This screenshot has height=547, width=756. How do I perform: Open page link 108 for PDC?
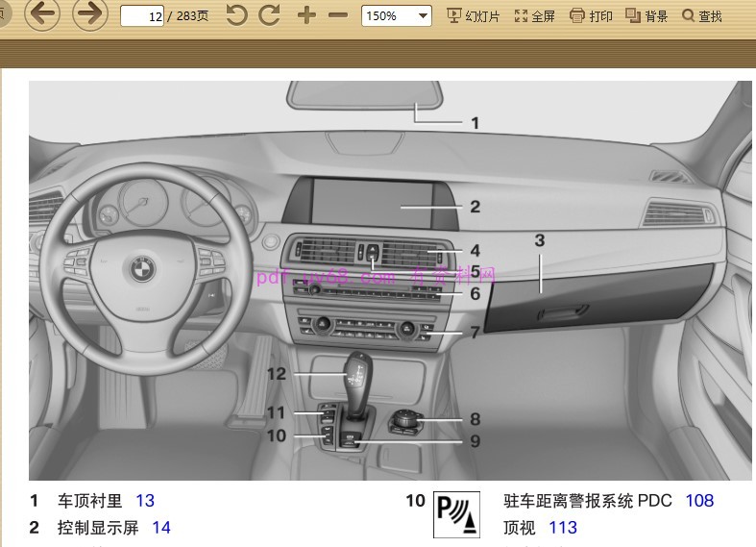tap(699, 501)
